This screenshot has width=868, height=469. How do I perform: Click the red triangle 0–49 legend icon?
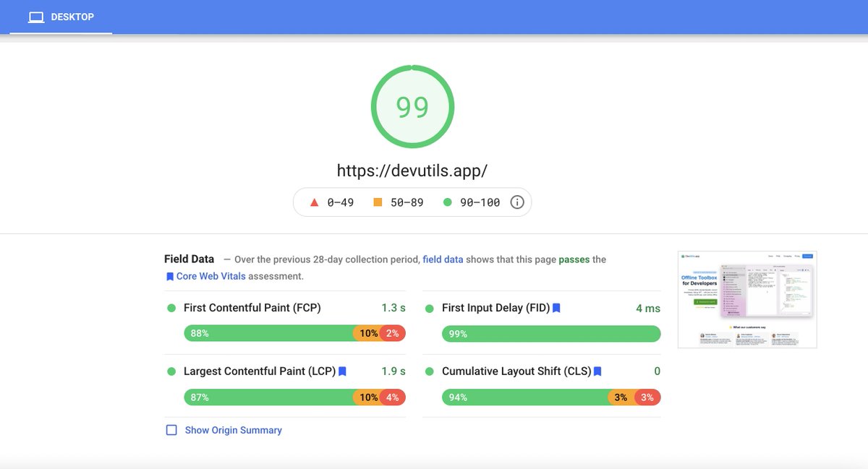(x=314, y=202)
